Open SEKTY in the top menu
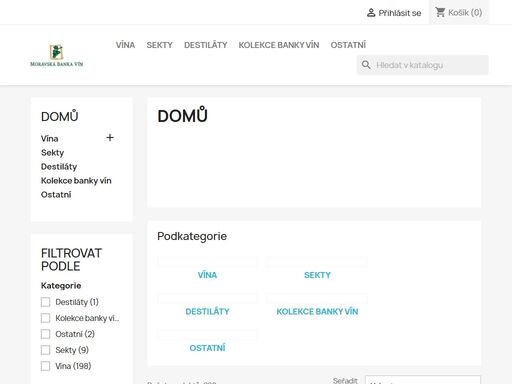The height and width of the screenshot is (384, 512). (x=160, y=45)
